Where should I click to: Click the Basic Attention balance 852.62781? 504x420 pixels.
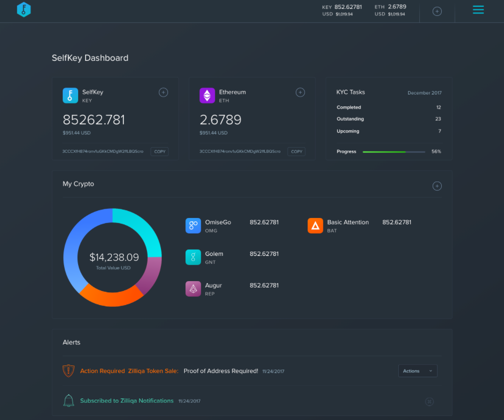tap(397, 222)
